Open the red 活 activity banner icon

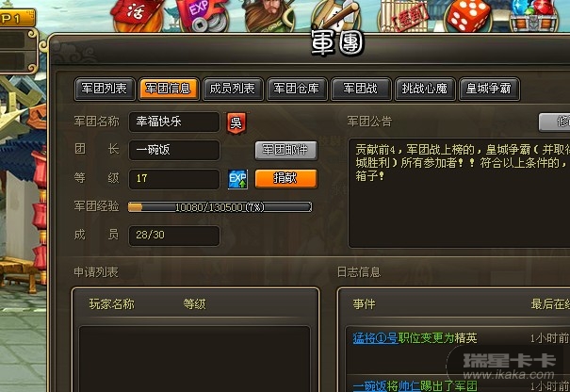[138, 15]
